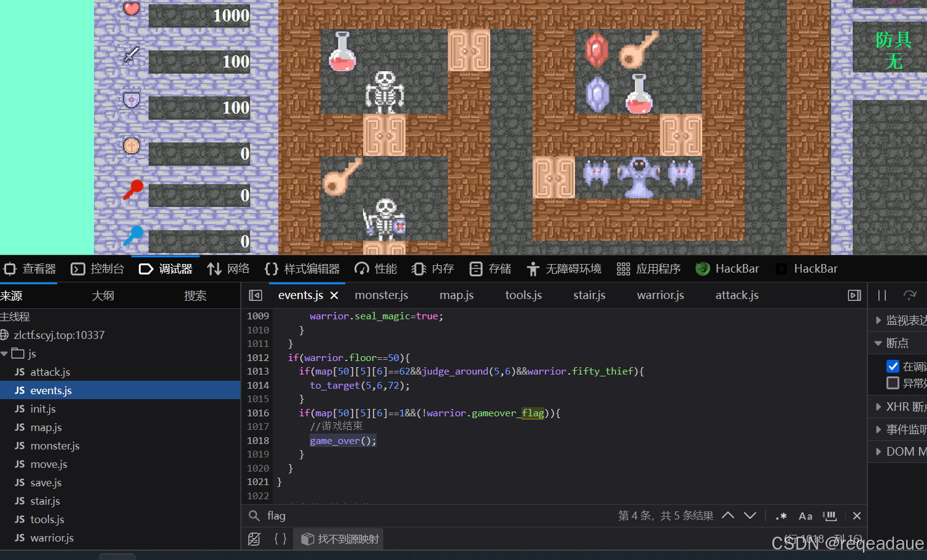
Task: Switch to the tools.js editor tab
Action: click(x=523, y=295)
